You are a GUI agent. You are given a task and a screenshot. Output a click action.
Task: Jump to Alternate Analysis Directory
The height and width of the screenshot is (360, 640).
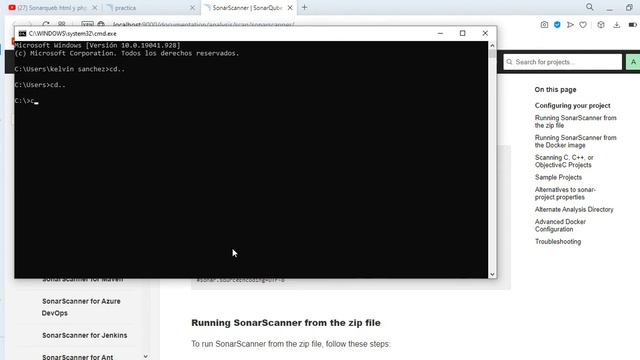pyautogui.click(x=574, y=209)
